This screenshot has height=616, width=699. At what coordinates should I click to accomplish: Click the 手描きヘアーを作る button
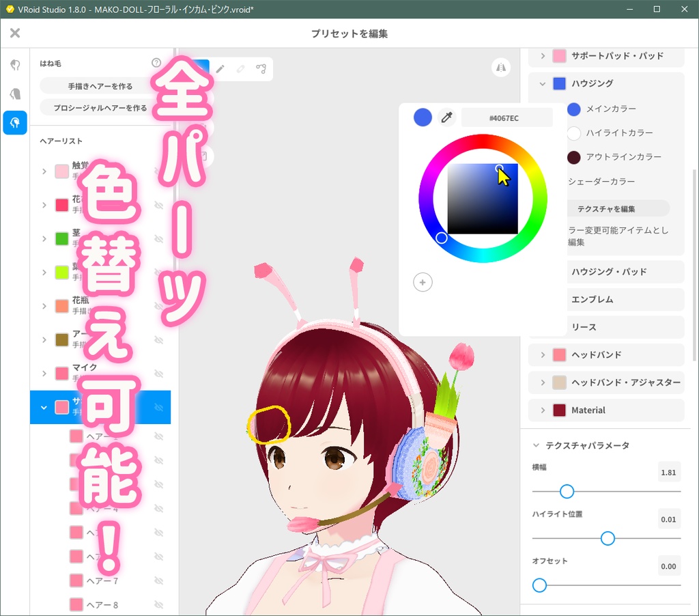tap(100, 85)
